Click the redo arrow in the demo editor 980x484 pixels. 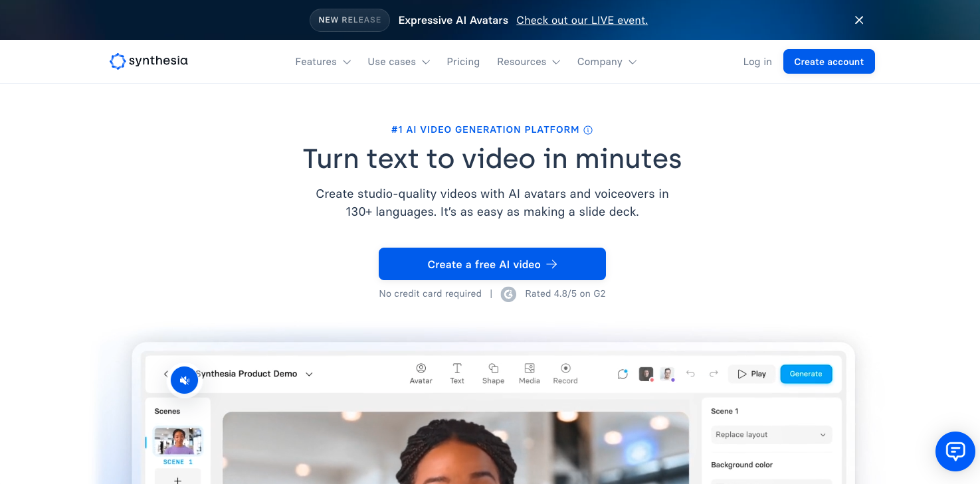(x=714, y=374)
